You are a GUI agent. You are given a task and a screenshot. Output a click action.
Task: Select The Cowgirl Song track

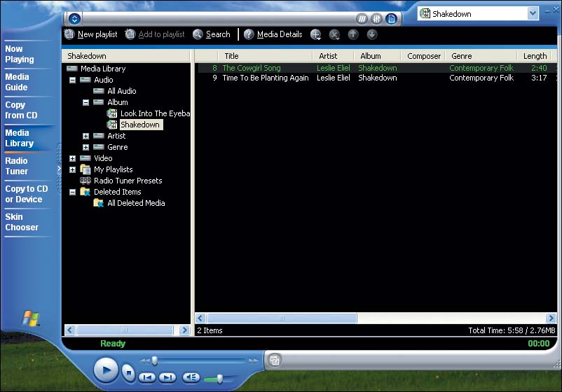pos(376,68)
